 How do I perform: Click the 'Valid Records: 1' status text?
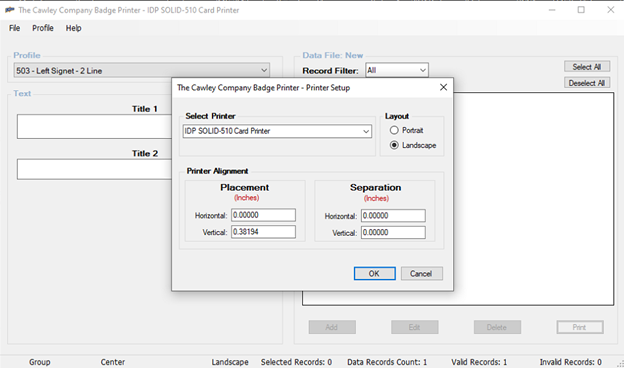tap(479, 362)
